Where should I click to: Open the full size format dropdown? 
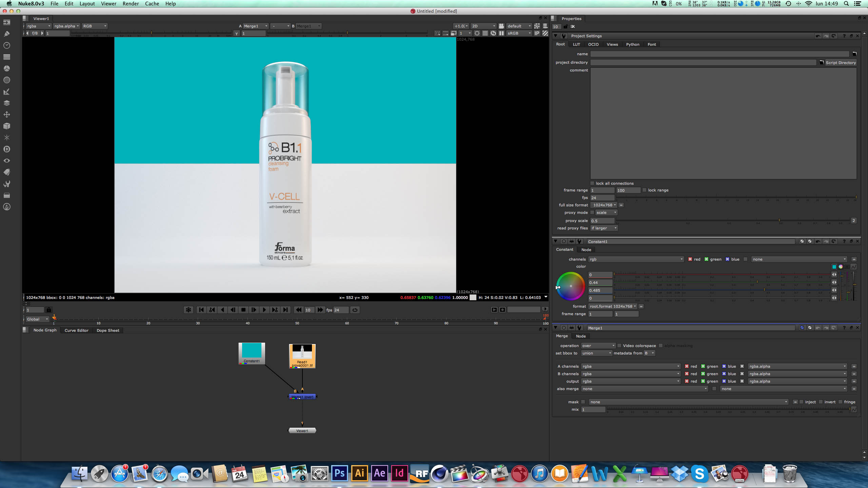[604, 205]
